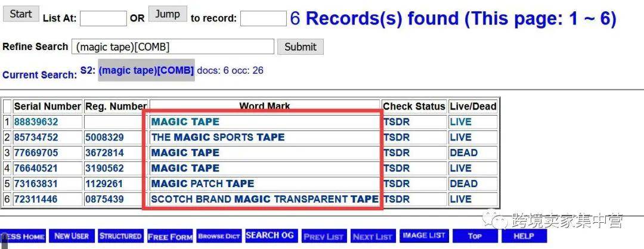Click the Start button
Screen dimensions: 644x249
click(21, 14)
